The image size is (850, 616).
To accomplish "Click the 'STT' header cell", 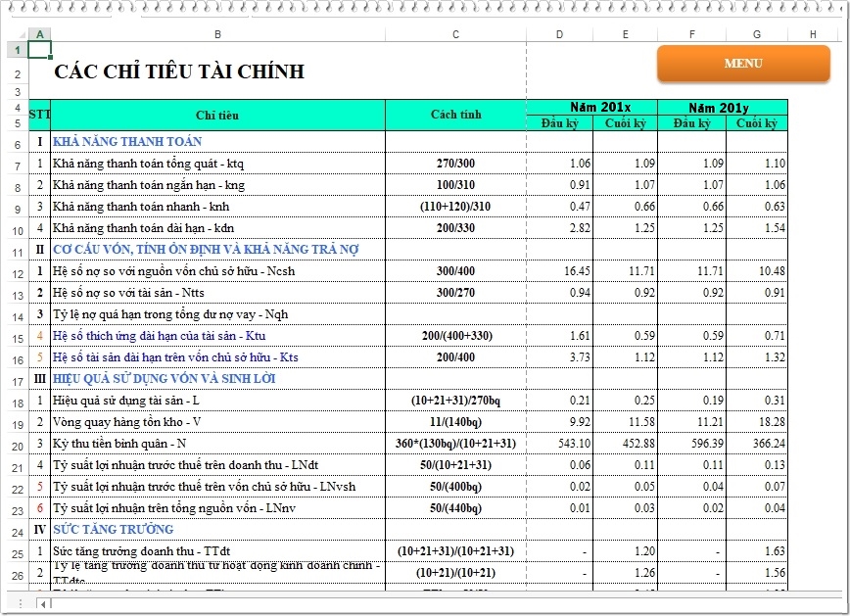I will coord(39,115).
